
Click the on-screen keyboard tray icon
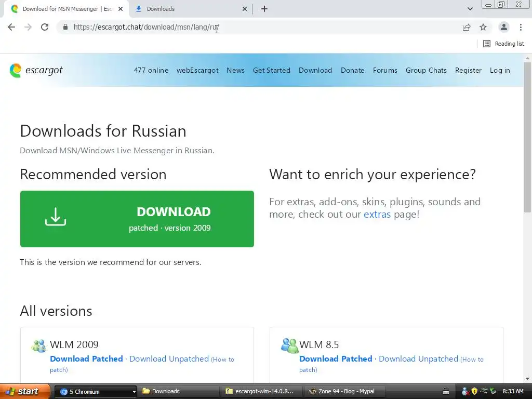[x=446, y=392]
